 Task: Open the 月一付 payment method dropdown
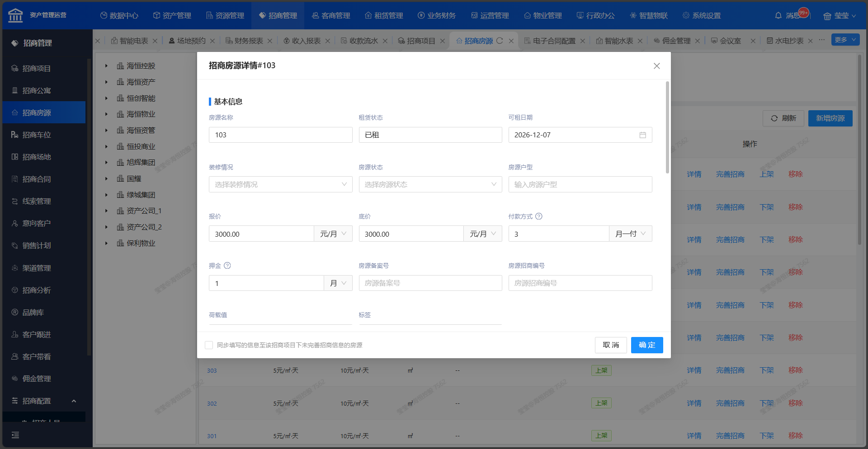tap(630, 234)
